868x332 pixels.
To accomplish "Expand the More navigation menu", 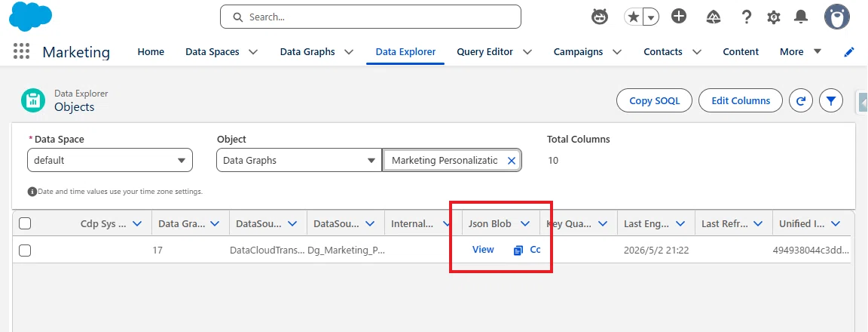I will click(800, 51).
